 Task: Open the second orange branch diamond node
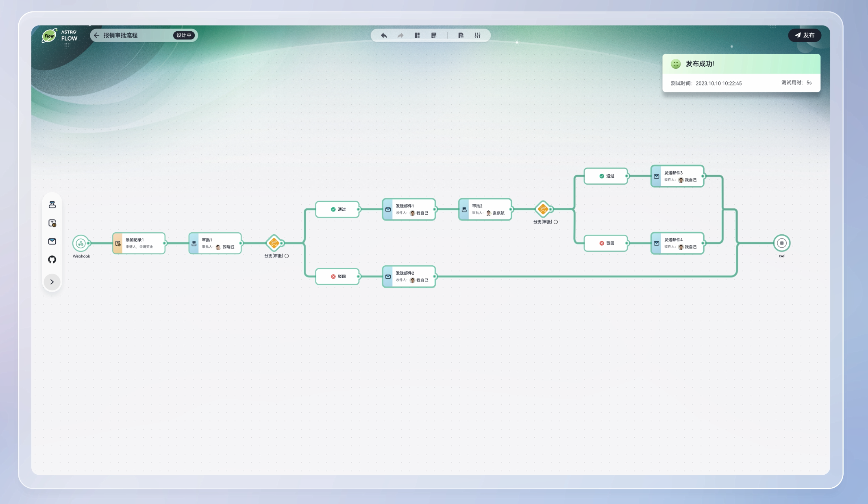543,209
